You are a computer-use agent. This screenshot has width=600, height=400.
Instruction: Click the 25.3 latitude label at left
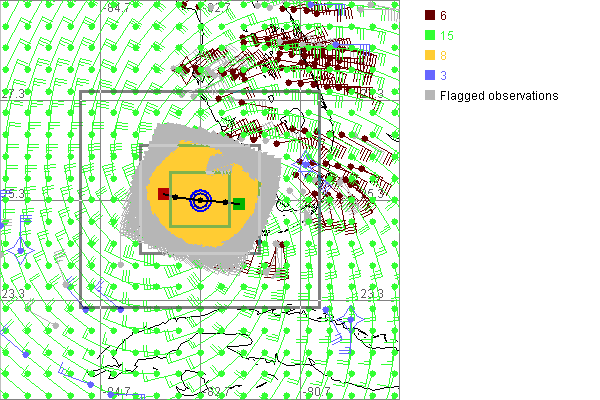click(x=12, y=193)
